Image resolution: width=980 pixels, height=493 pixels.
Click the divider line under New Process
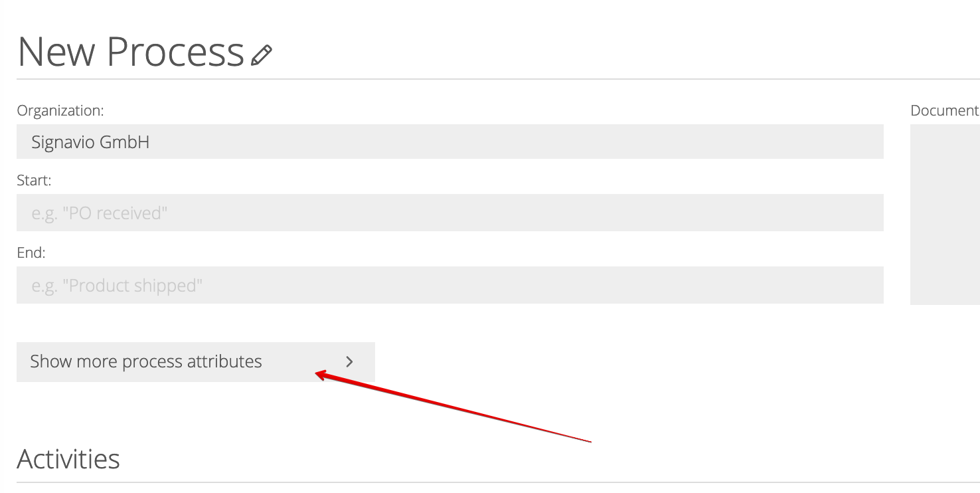498,79
